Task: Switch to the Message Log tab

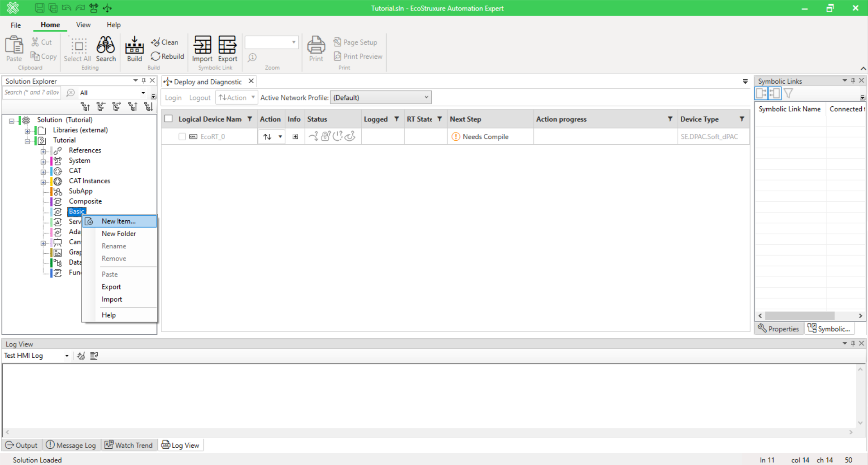Action: [x=71, y=445]
